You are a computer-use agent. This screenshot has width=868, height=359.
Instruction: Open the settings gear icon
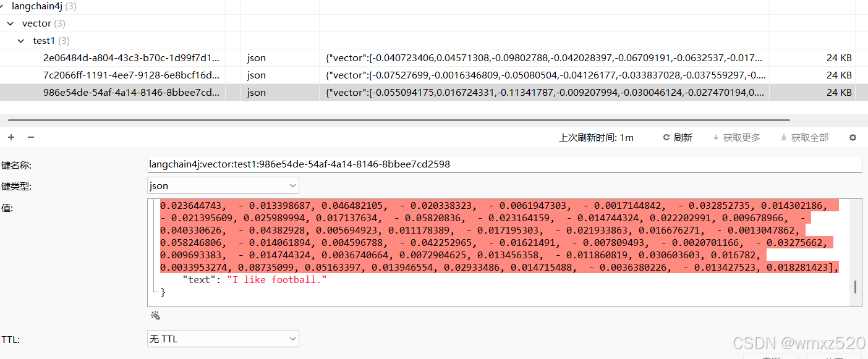tap(853, 137)
